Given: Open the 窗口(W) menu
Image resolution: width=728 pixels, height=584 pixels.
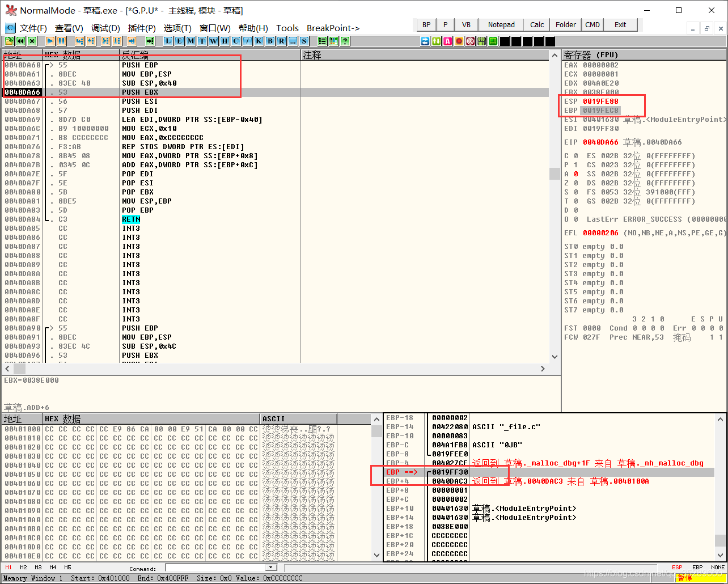Looking at the screenshot, I should coord(215,28).
